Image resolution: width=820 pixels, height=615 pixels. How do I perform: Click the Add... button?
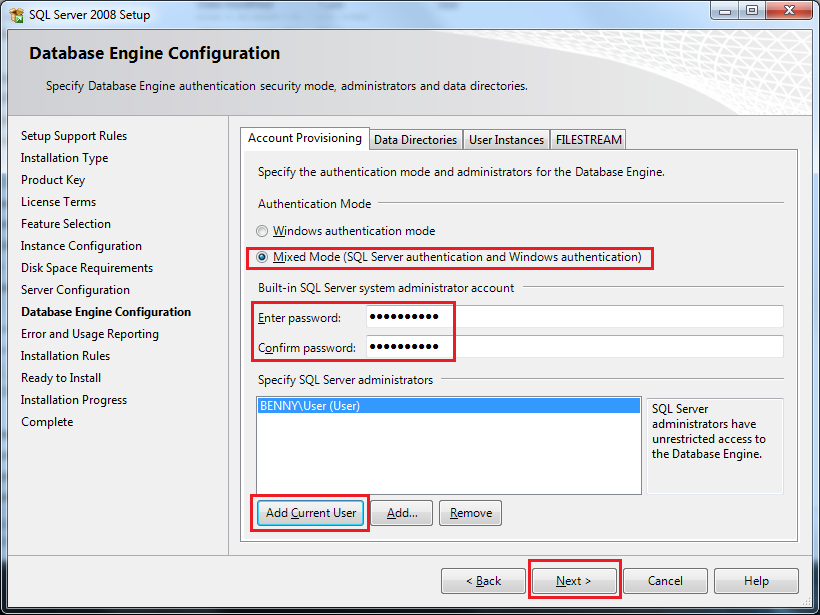402,513
